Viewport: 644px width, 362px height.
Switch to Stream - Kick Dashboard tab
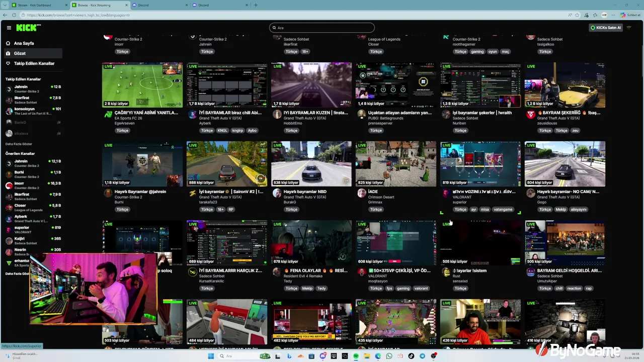click(x=38, y=5)
